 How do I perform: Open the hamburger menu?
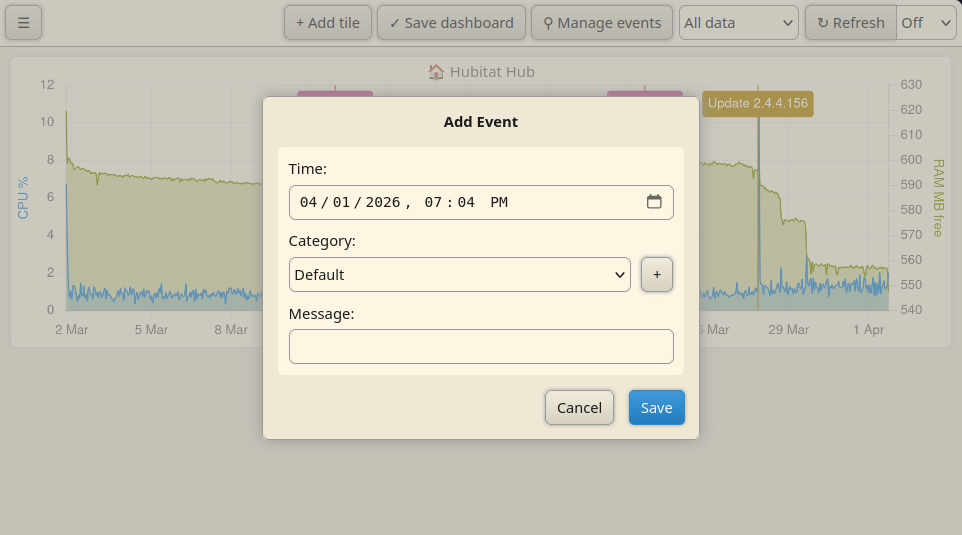23,23
